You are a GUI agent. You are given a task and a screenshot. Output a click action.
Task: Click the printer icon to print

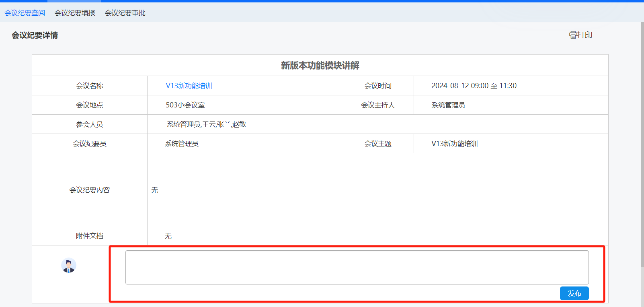(573, 35)
